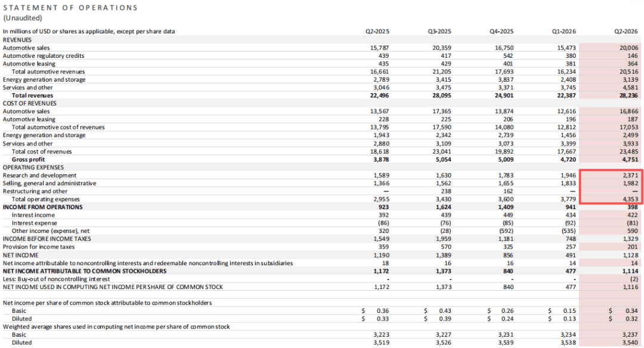The height and width of the screenshot is (348, 644).
Task: Select the Q2-2026 column header
Action: coord(626,31)
